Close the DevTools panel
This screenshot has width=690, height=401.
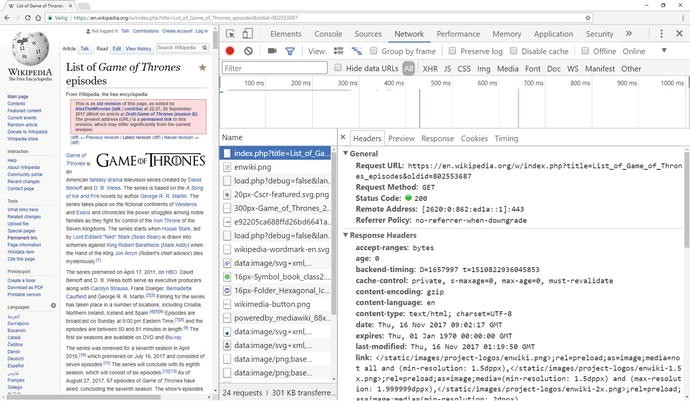point(679,33)
